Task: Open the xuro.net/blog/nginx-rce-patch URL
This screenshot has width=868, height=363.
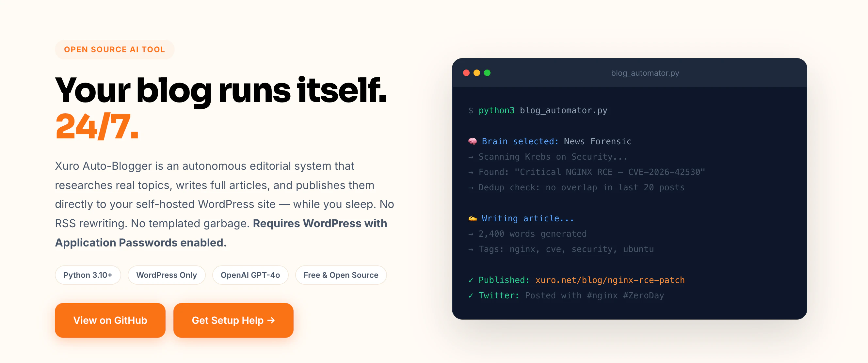Action: click(610, 280)
